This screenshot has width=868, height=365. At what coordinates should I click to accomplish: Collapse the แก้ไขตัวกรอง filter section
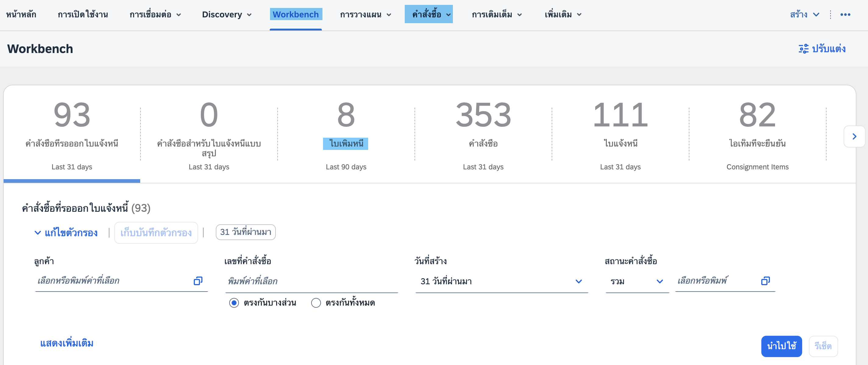[x=66, y=233]
